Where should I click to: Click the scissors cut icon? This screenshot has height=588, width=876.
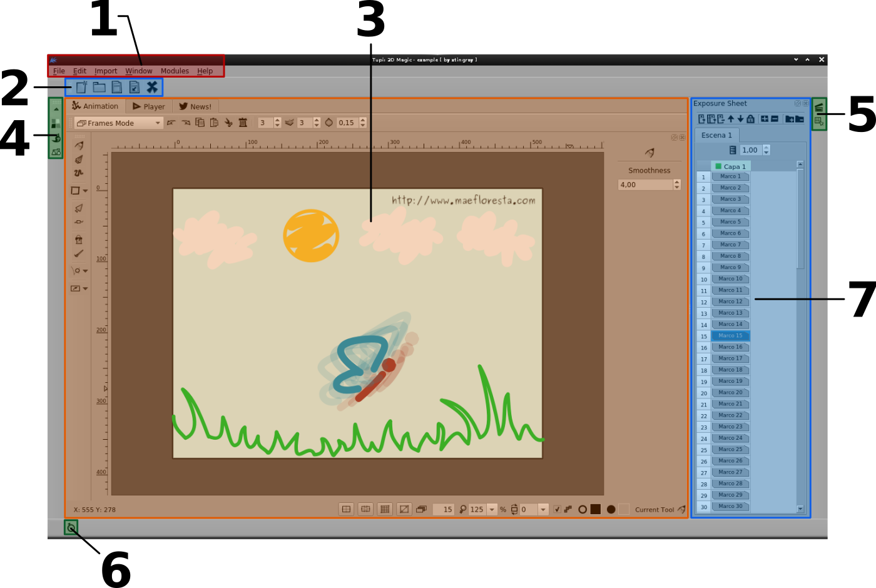point(228,123)
